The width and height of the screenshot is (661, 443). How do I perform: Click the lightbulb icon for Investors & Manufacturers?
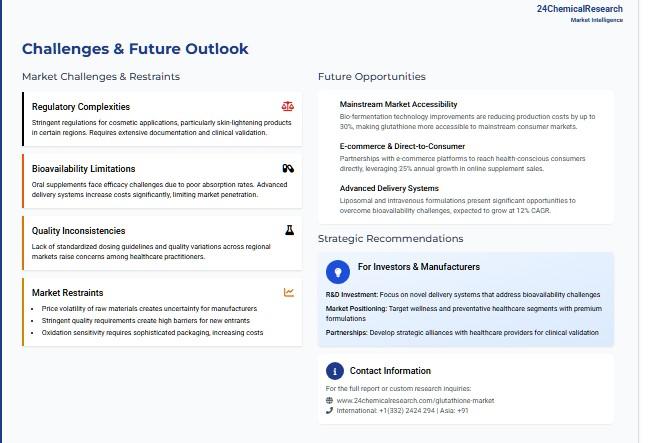tap(338, 269)
